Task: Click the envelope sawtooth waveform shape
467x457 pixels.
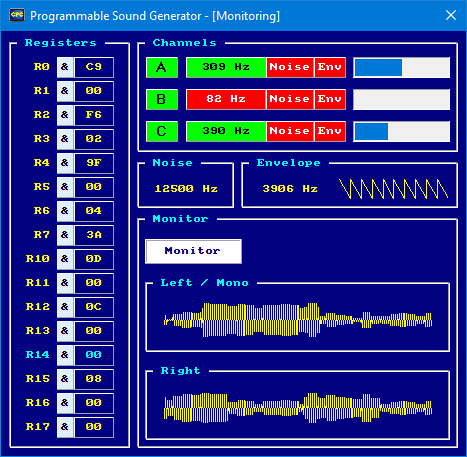Action: [x=393, y=189]
